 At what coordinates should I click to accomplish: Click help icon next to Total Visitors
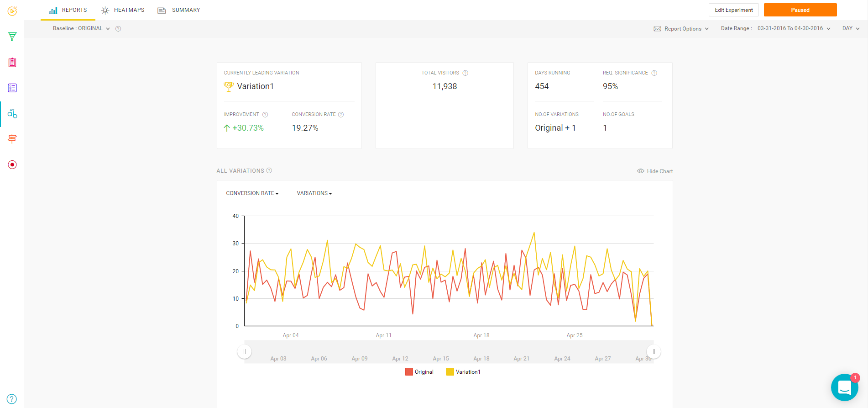pos(465,73)
